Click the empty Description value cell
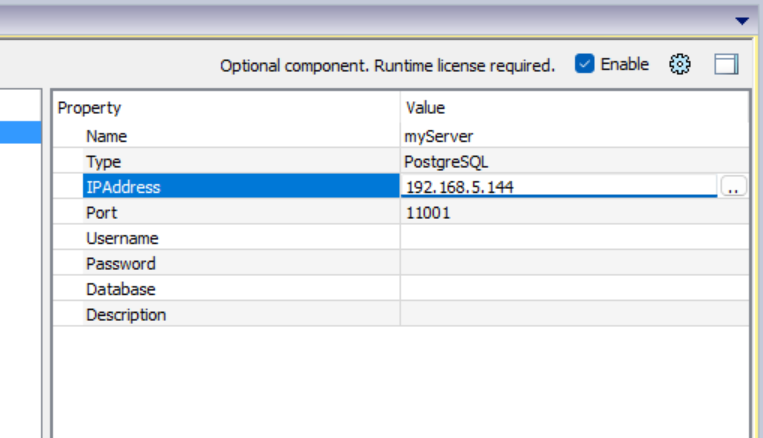Screen dimensions: 763x438 pyautogui.click(x=575, y=314)
